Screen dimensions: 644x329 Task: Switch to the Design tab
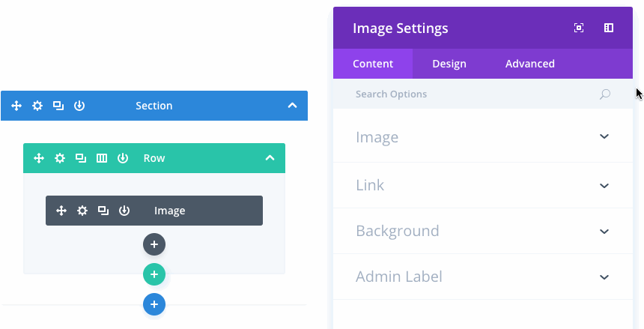pyautogui.click(x=449, y=64)
